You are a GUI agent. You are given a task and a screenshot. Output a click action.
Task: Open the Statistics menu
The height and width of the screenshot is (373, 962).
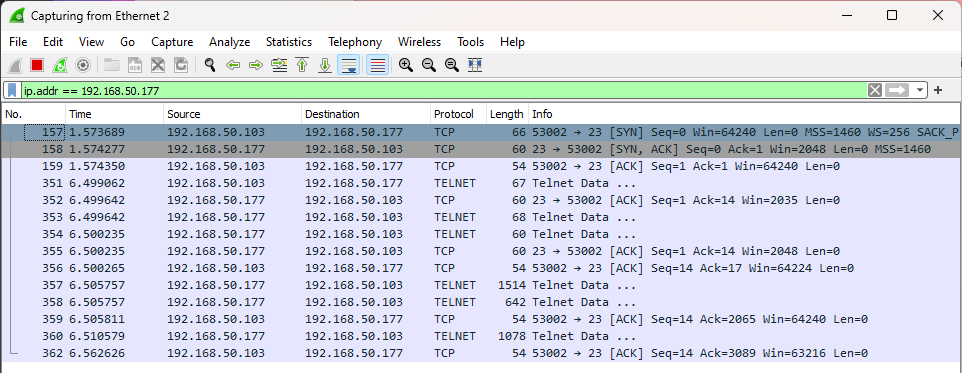coord(289,42)
